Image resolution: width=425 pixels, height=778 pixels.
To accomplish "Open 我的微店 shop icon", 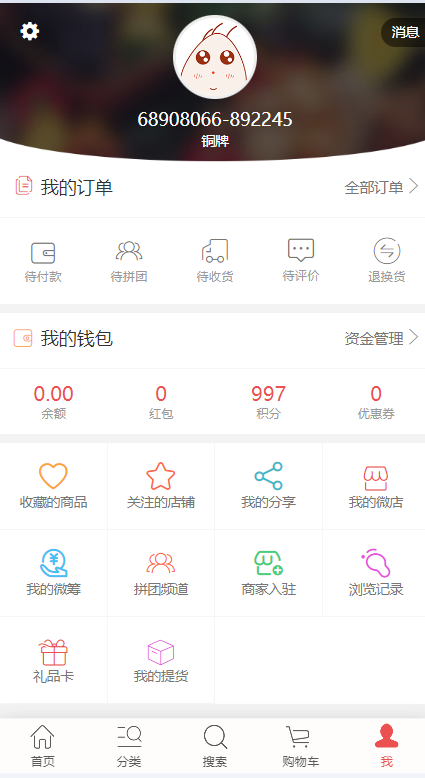I will pyautogui.click(x=376, y=478).
